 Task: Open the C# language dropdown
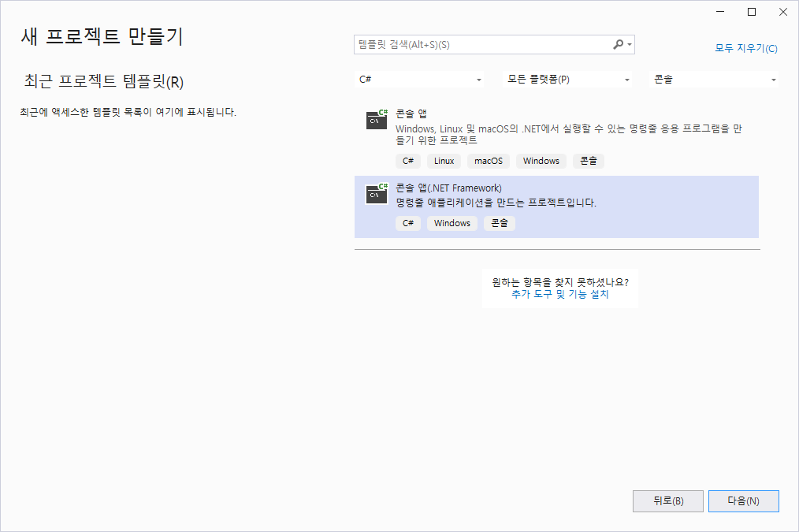[422, 80]
